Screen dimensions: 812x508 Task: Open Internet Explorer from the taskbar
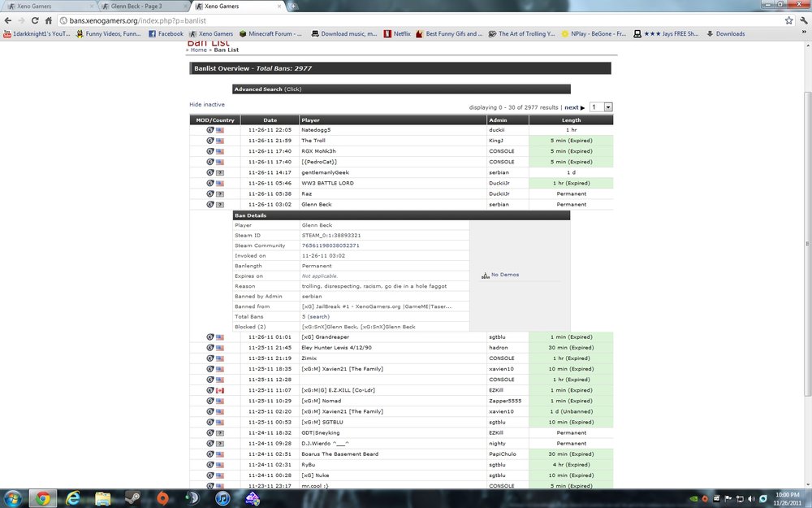pos(73,499)
